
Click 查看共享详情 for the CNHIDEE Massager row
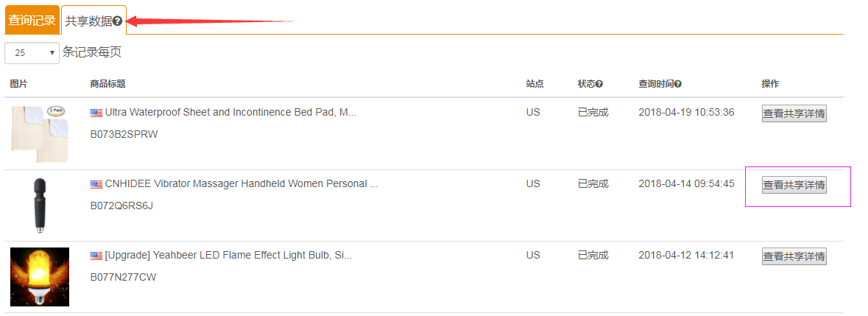794,185
